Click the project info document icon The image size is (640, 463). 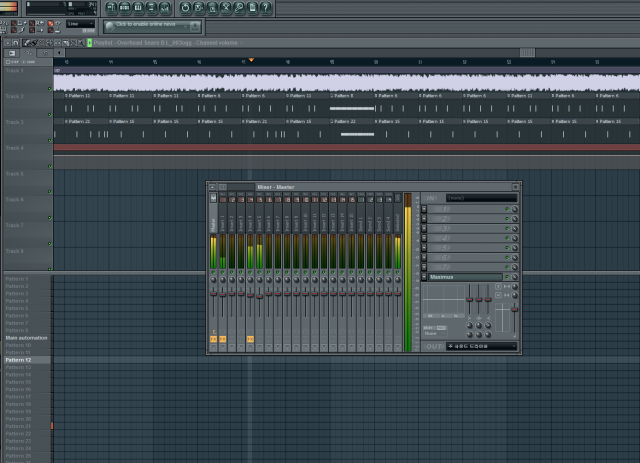252,8
